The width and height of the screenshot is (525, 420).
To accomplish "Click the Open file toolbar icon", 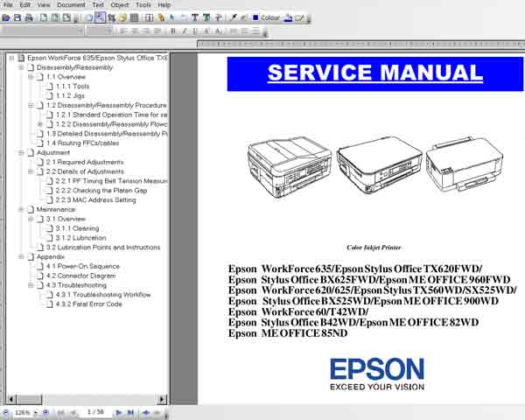I will (6, 17).
